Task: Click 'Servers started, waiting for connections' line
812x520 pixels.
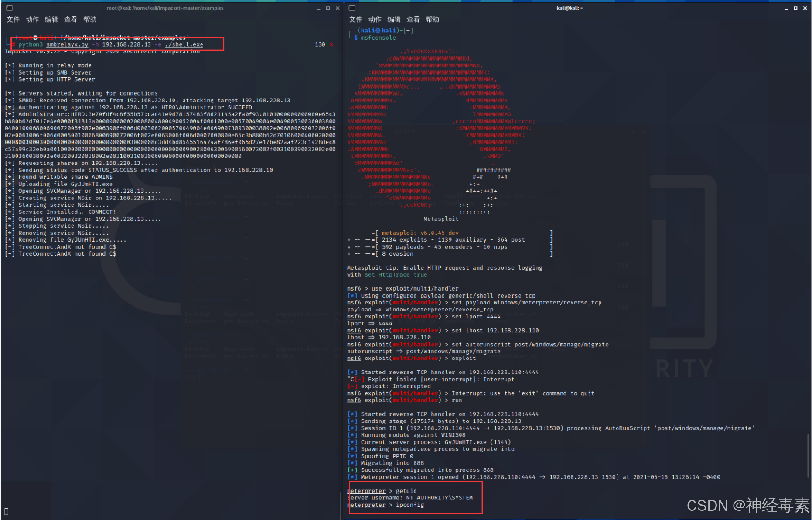Action: [82, 93]
